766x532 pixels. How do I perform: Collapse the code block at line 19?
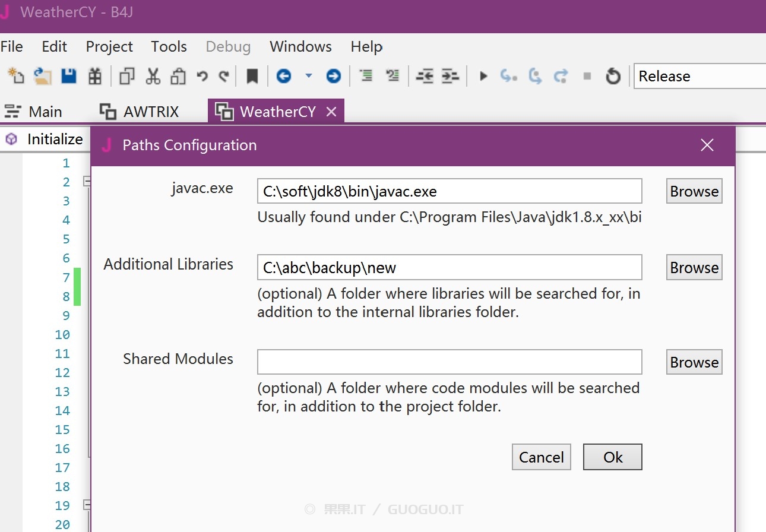click(x=87, y=505)
